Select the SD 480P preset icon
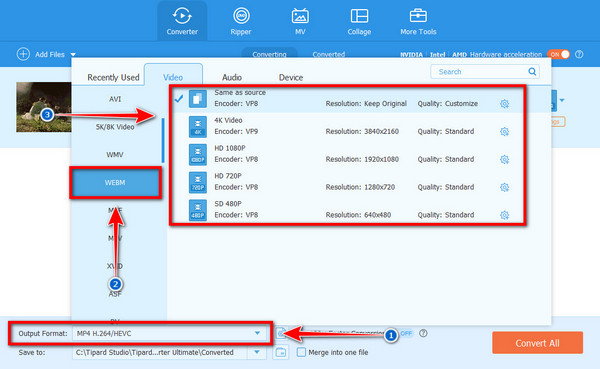Viewport: 600px width, 369px height. [x=198, y=210]
